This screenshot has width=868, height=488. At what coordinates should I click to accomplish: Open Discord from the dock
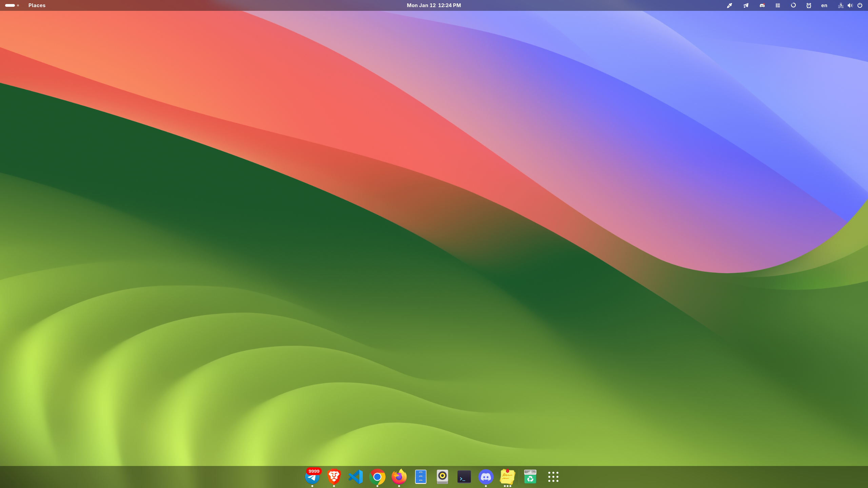pos(486,477)
